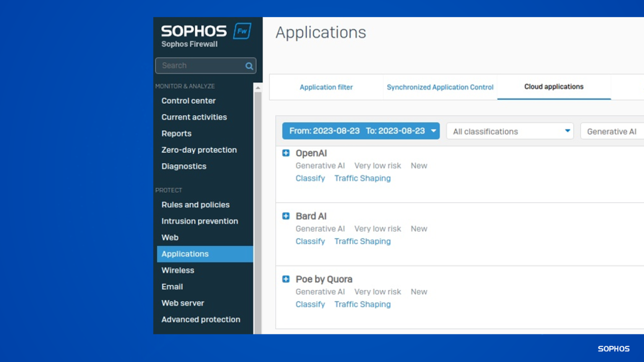Click 'New' status in Bard AI row
644x362 pixels.
419,229
